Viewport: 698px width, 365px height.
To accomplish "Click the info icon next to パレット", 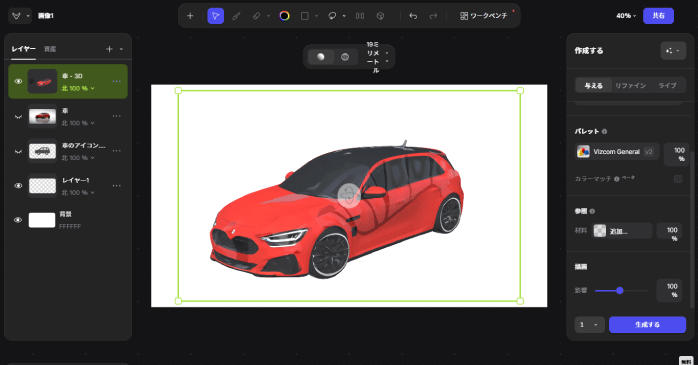I will (x=604, y=131).
